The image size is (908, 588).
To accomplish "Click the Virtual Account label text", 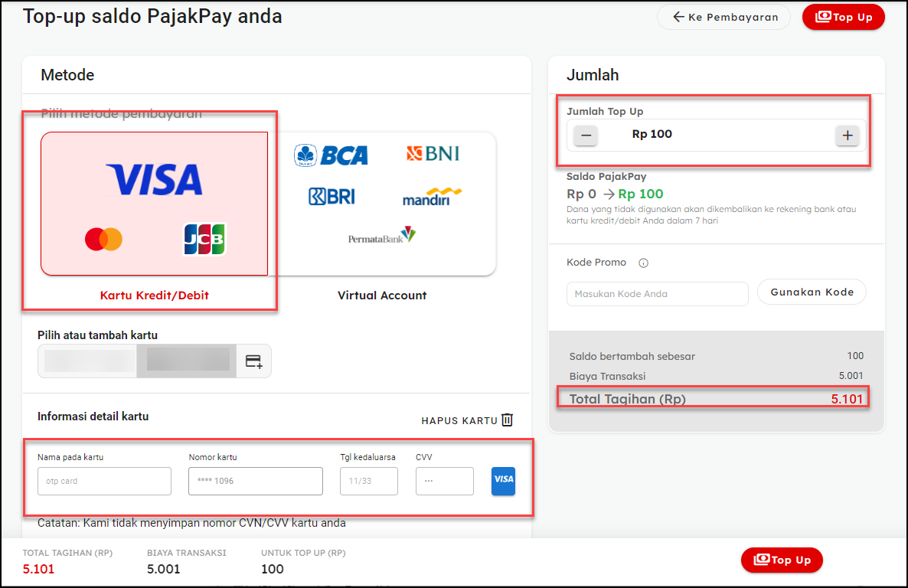I will [x=382, y=296].
